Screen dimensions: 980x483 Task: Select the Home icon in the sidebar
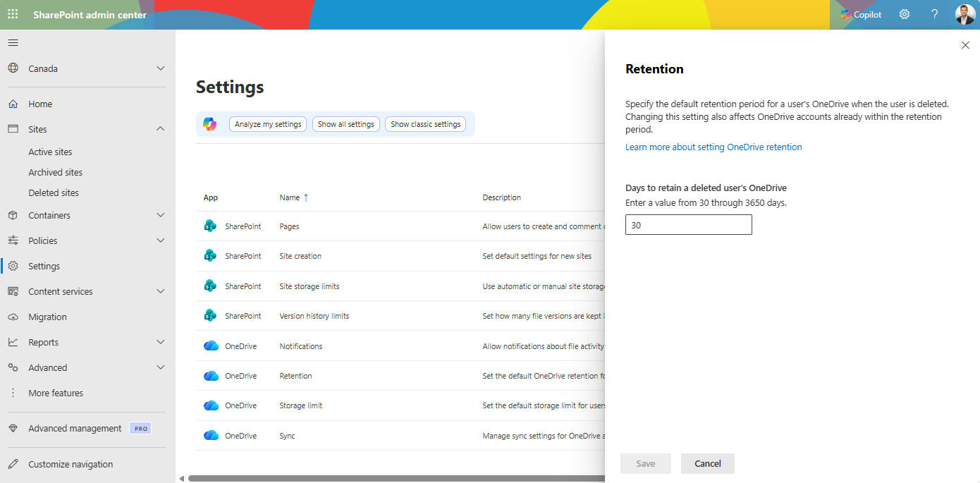pos(14,104)
